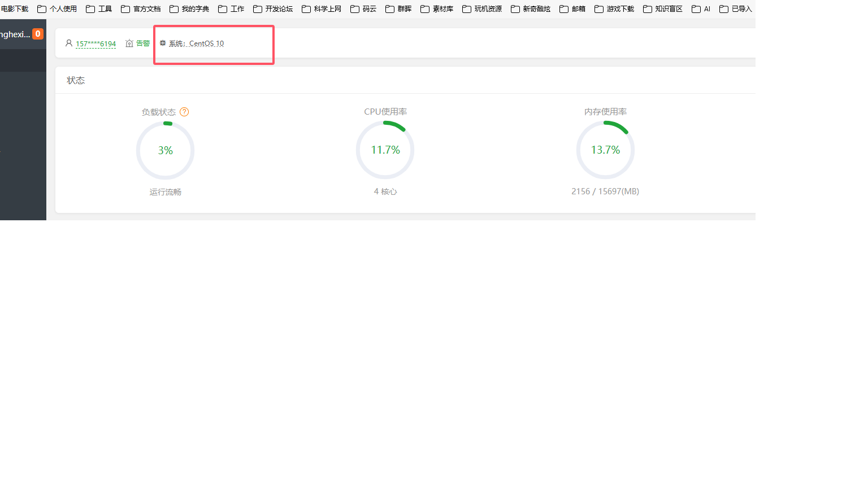
Task: Open the 工具 bookmark folder
Action: pyautogui.click(x=99, y=9)
